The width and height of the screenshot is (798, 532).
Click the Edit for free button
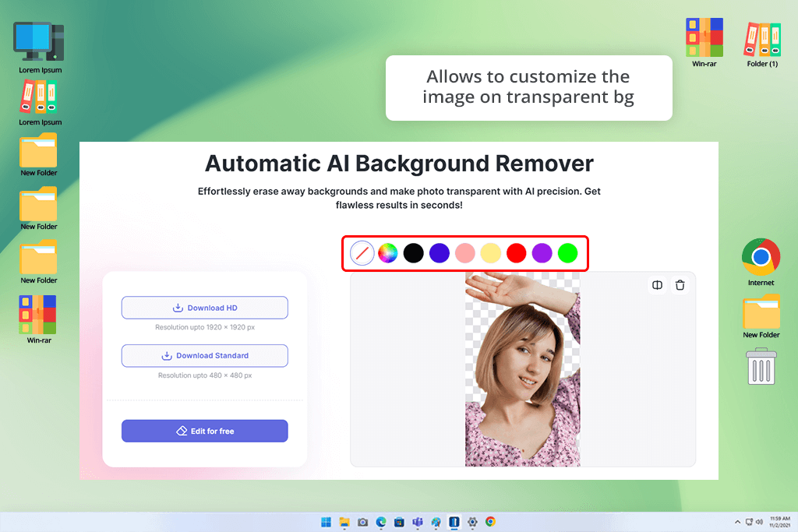(205, 431)
